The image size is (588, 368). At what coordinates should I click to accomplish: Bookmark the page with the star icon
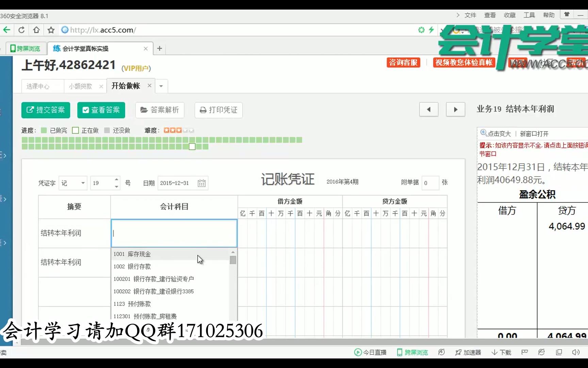click(50, 30)
